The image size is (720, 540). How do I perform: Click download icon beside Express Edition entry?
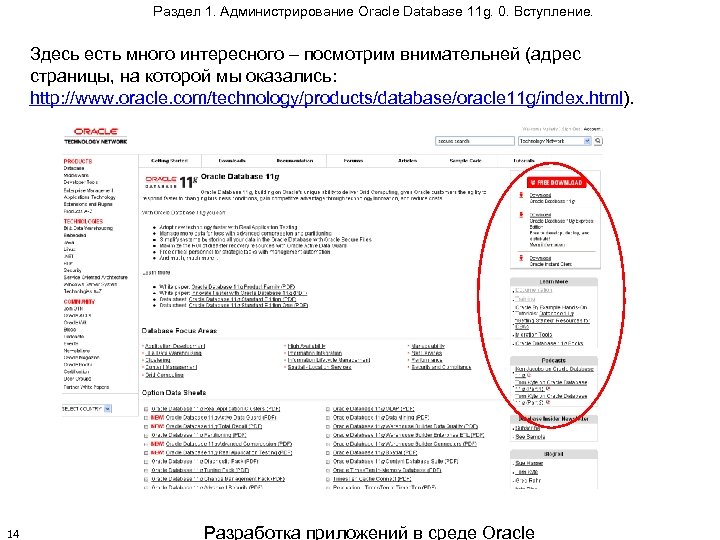click(521, 215)
